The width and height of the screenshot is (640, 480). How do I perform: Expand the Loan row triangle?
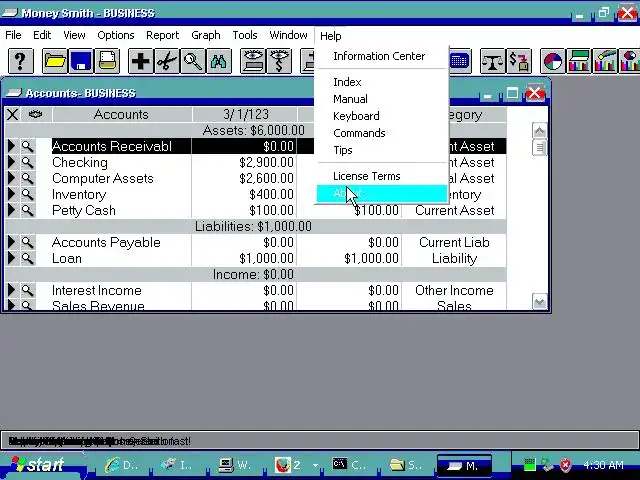pos(12,258)
